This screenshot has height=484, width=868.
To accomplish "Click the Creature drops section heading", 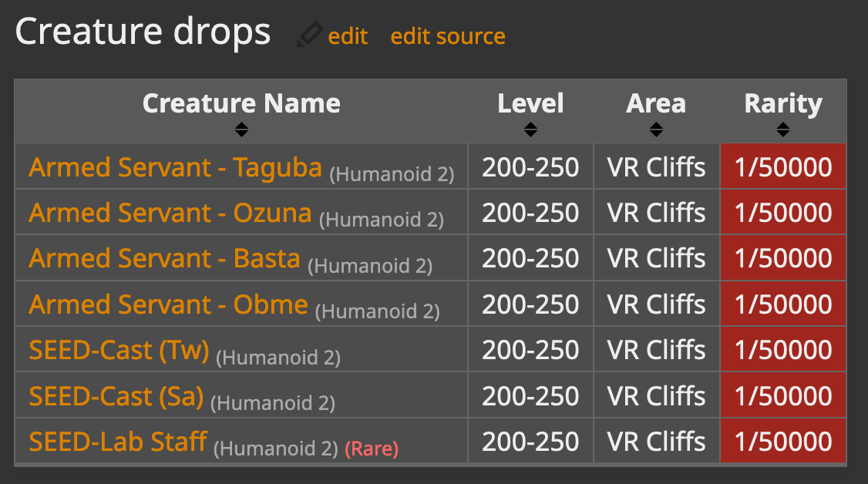I will [x=143, y=32].
